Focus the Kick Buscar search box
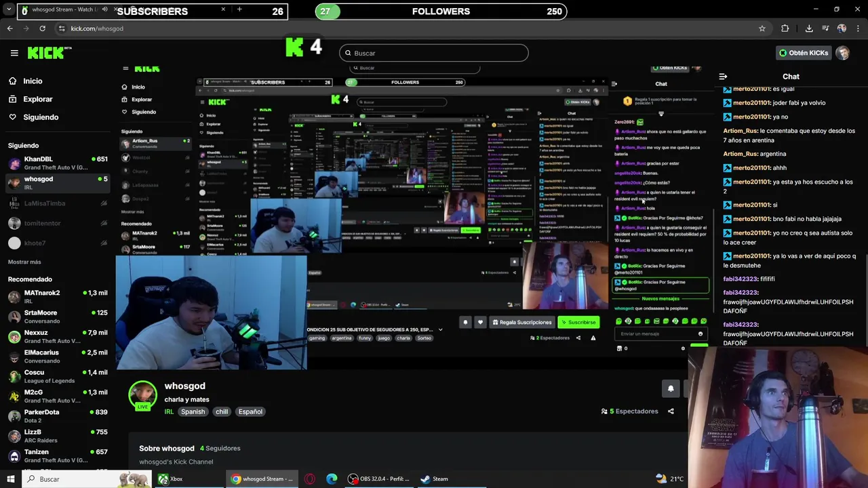The height and width of the screenshot is (488, 868). [434, 53]
